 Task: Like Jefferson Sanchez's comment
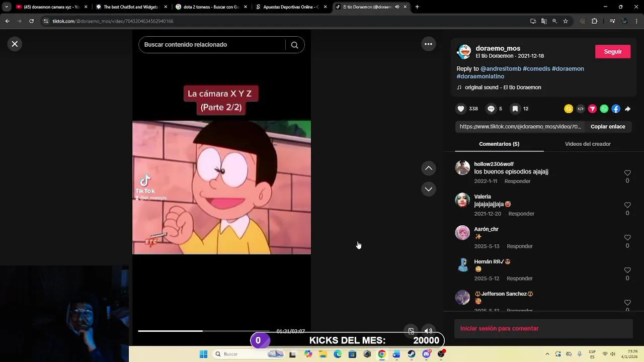pyautogui.click(x=627, y=303)
